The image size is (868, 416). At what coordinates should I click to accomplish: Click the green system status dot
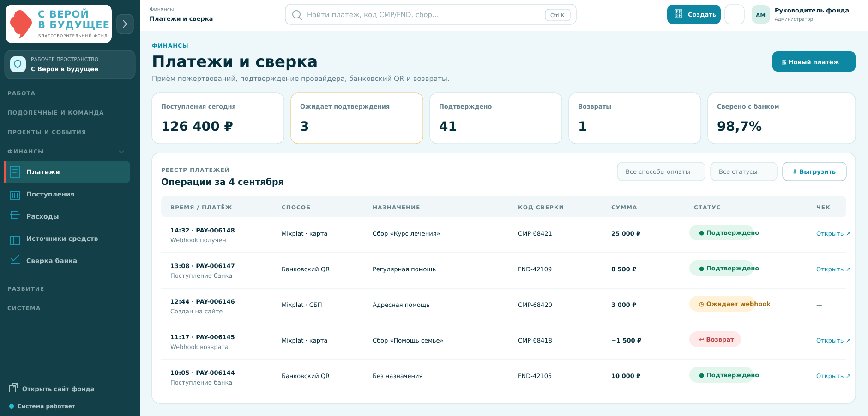click(12, 406)
